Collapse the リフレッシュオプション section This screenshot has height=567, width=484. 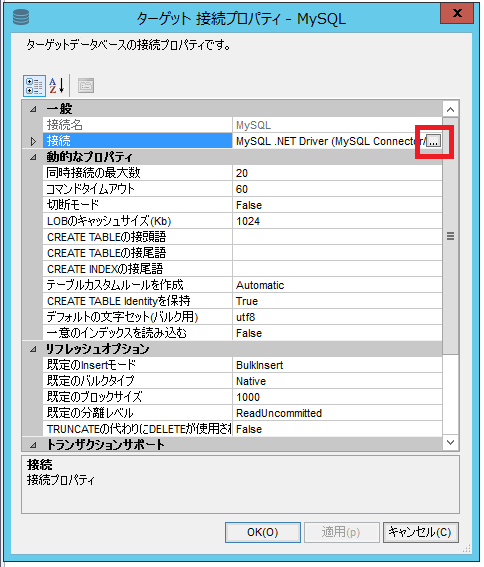33,349
